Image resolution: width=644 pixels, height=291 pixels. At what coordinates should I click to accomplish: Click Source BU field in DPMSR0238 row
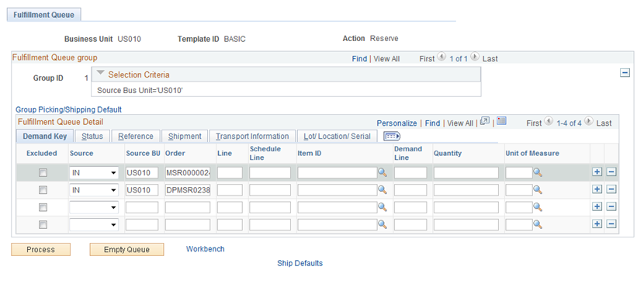(x=142, y=190)
